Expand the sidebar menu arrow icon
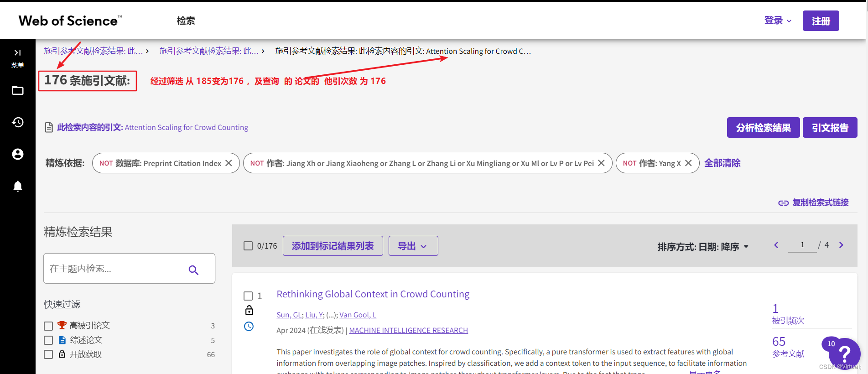 point(17,53)
